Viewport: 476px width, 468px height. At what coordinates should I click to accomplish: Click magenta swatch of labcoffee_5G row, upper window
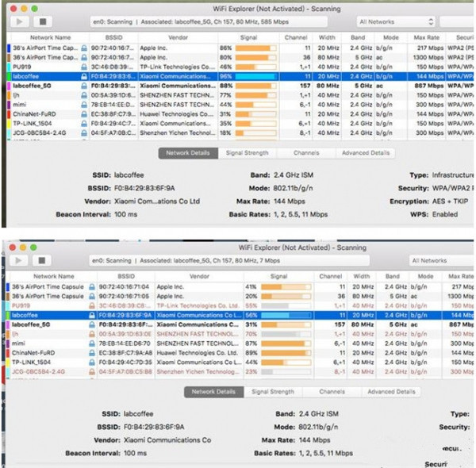pos(9,86)
